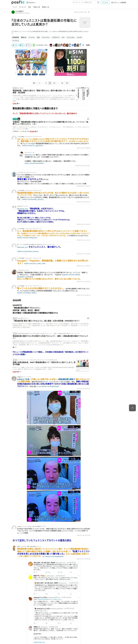138x644 pixels.
Task: Open the author name ただの腐女子
Action: point(20,11)
